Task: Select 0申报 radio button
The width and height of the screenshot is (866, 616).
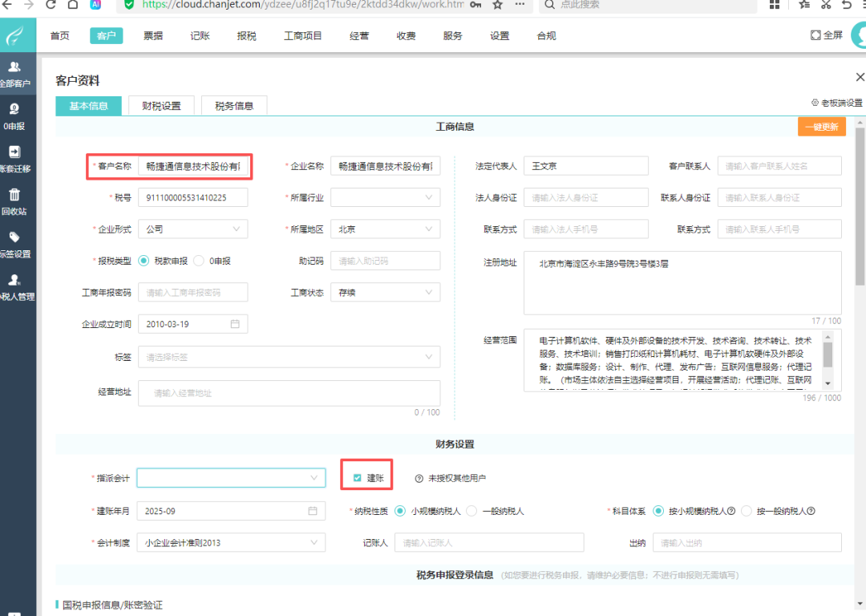Action: click(199, 261)
